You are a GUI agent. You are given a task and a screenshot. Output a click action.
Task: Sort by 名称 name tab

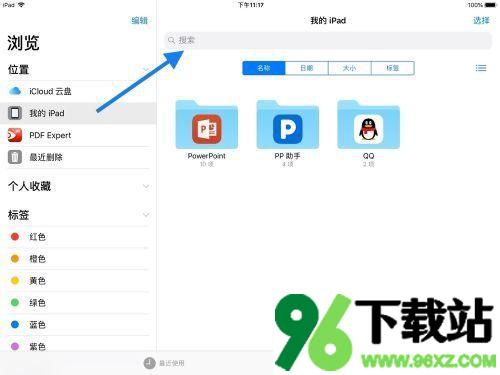pos(264,68)
